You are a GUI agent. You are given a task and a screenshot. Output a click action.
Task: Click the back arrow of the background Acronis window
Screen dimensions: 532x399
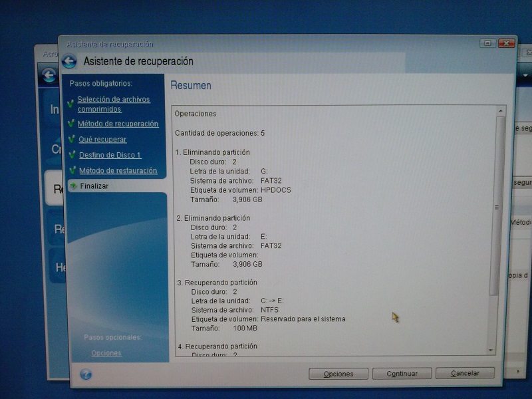[49, 75]
